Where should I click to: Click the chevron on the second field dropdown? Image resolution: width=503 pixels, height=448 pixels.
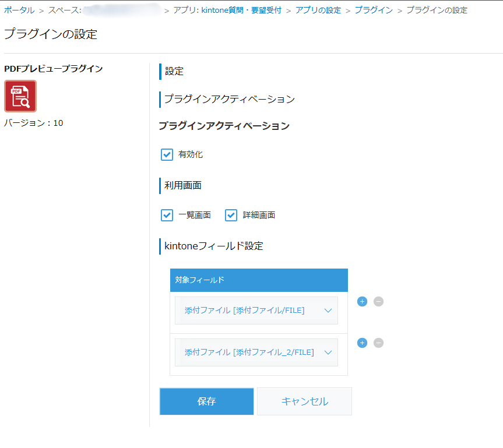(x=328, y=352)
